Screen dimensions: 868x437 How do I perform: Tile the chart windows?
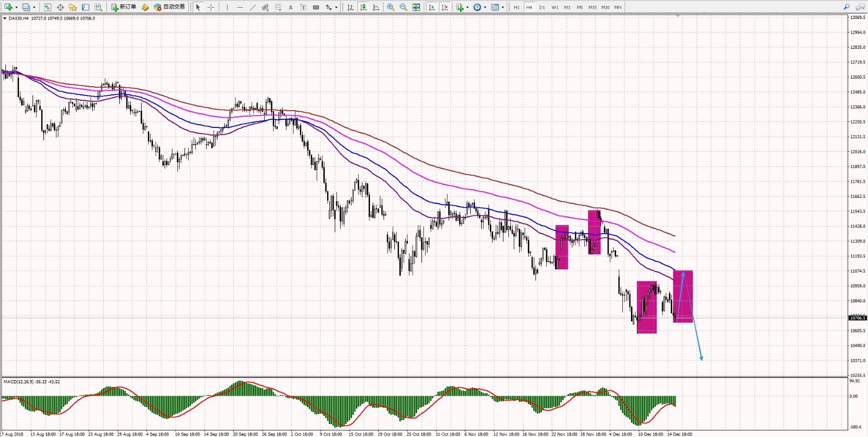click(416, 7)
